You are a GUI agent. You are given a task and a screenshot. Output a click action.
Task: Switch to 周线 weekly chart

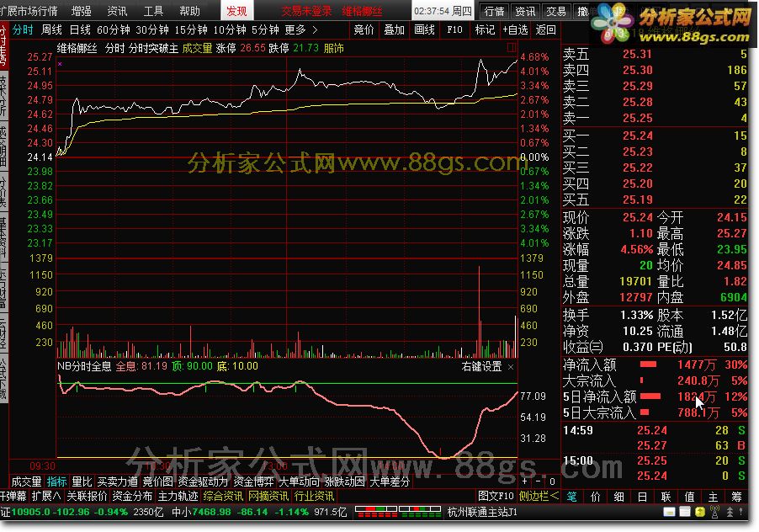[52, 30]
